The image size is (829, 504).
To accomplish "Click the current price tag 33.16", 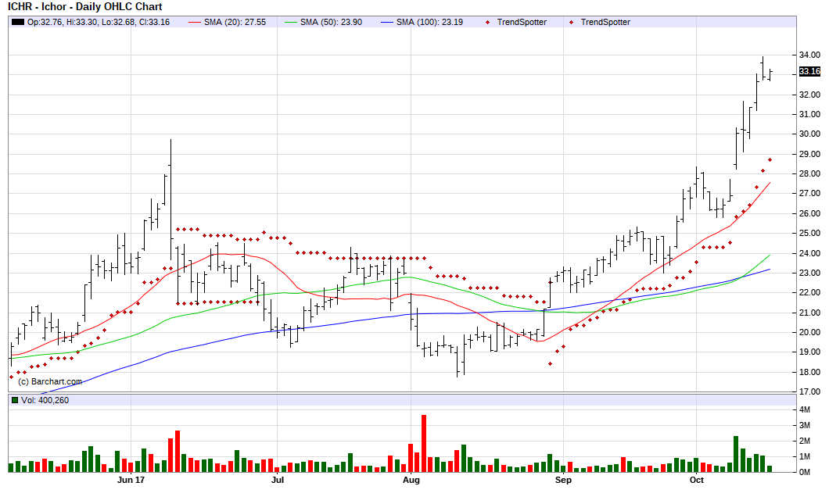I will click(x=809, y=71).
